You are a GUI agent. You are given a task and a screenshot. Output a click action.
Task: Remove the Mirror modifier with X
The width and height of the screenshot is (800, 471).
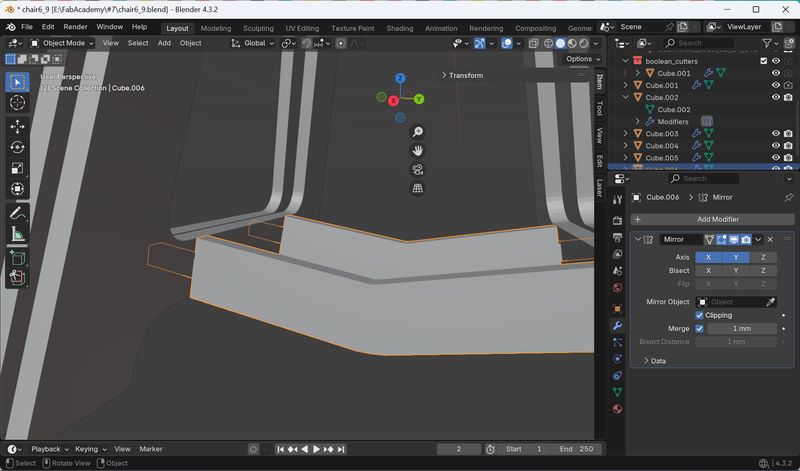click(x=770, y=239)
